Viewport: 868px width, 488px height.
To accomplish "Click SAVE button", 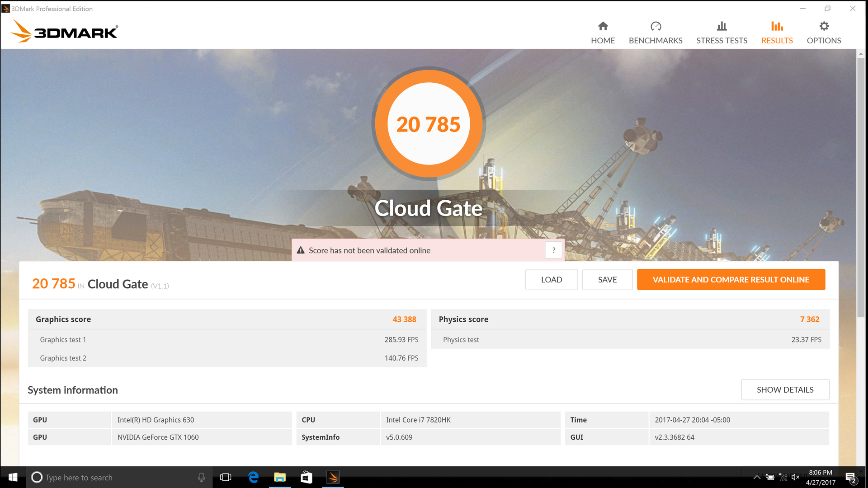I will (x=607, y=280).
